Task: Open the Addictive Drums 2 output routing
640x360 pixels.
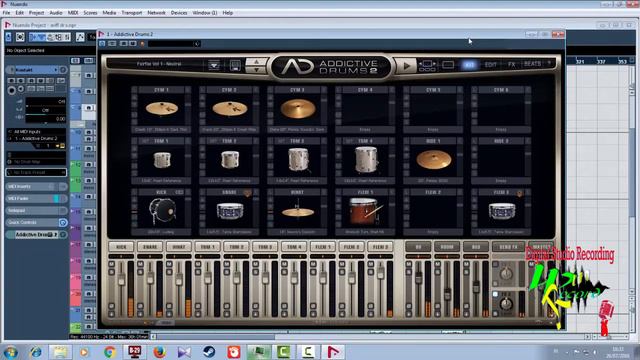Action: point(36,138)
